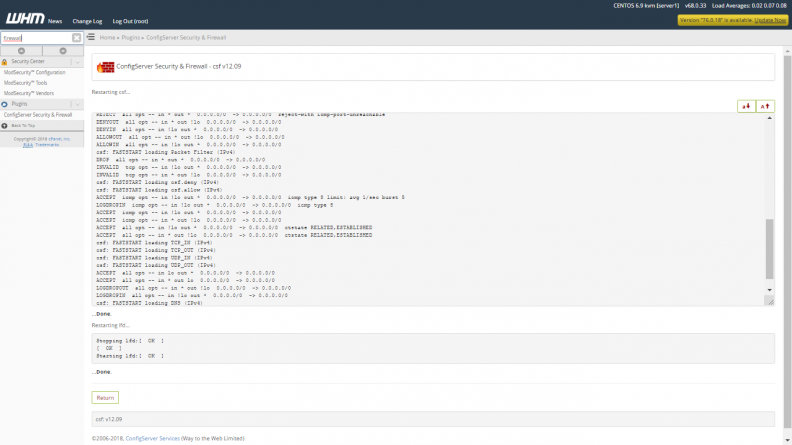Click the Back To Top label
The width and height of the screenshot is (792, 445).
click(x=23, y=126)
